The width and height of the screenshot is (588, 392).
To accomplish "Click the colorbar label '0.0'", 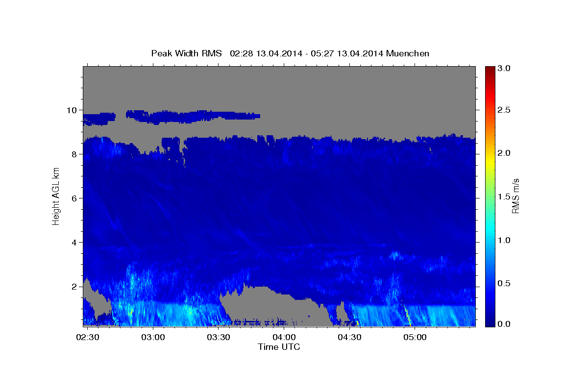I will click(504, 323).
